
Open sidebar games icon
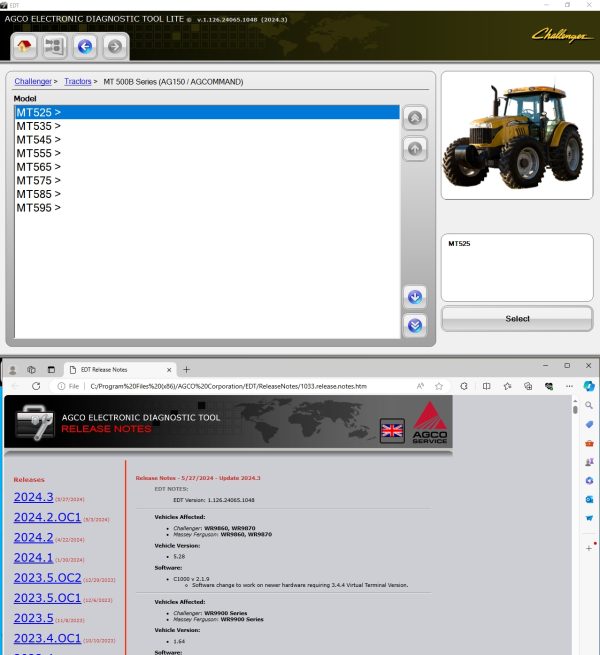pos(589,462)
